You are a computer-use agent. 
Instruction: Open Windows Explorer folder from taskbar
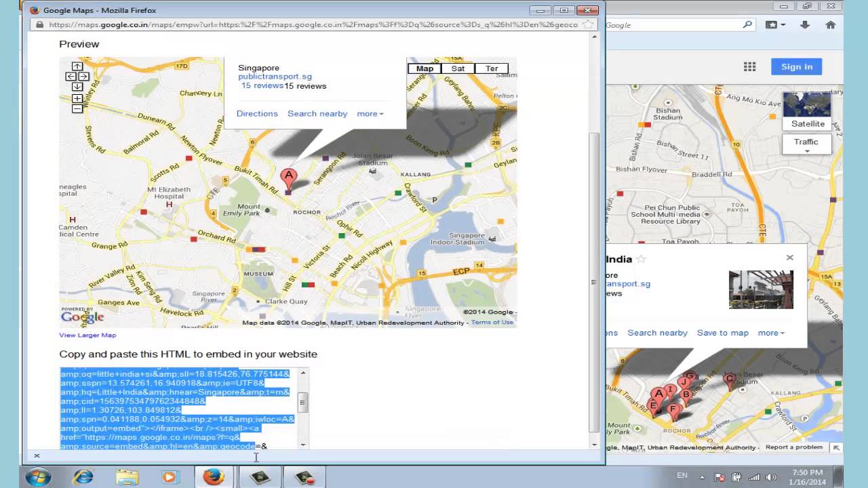(x=127, y=477)
